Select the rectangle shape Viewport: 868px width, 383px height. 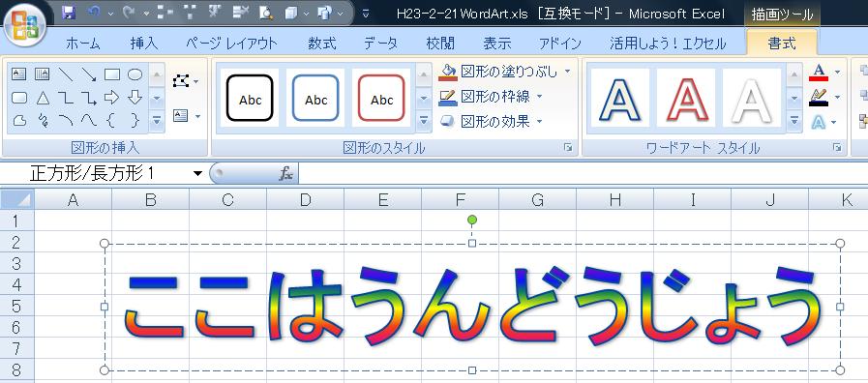112,74
